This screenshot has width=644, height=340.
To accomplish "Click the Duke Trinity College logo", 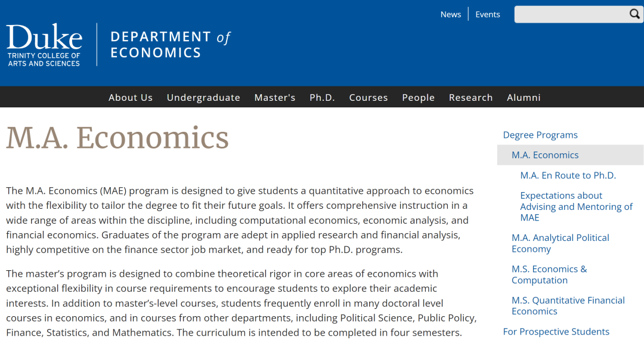I will click(44, 45).
